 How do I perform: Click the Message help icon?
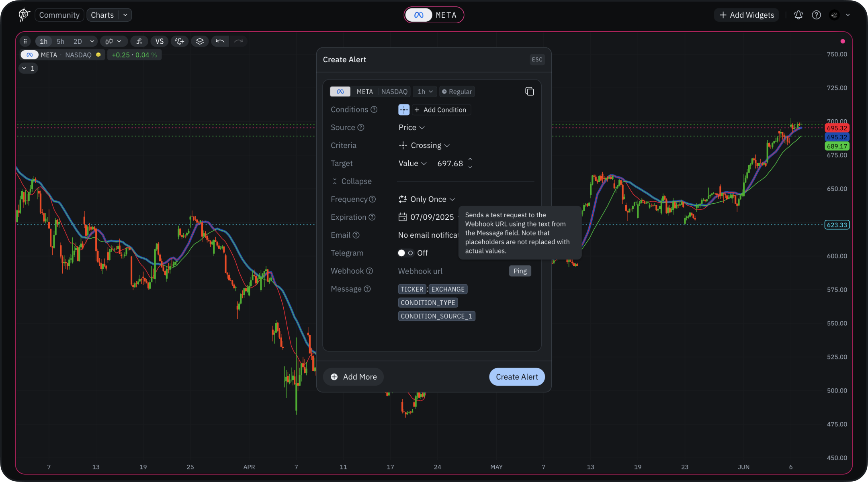point(367,289)
